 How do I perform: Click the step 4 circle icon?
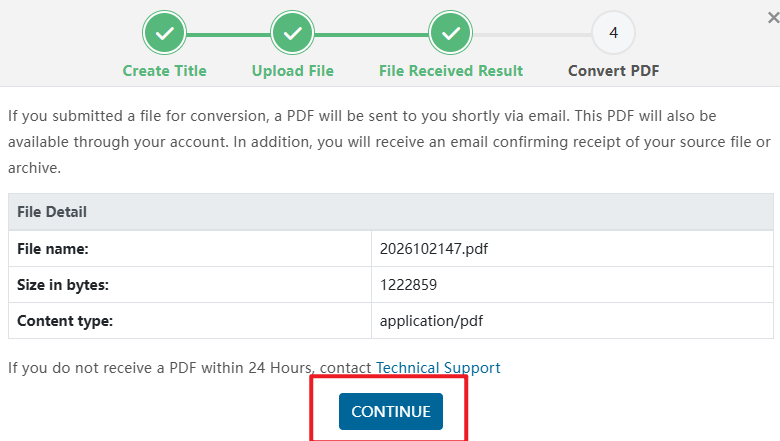(x=613, y=33)
